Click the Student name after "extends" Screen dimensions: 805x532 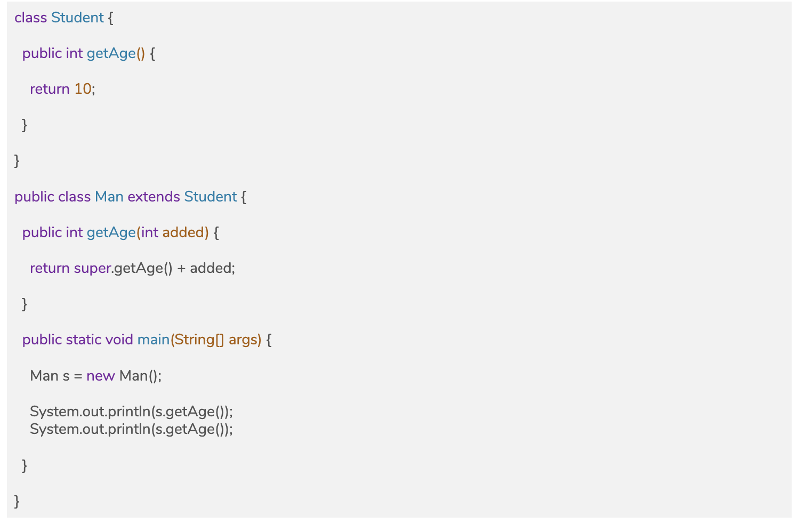tap(210, 197)
